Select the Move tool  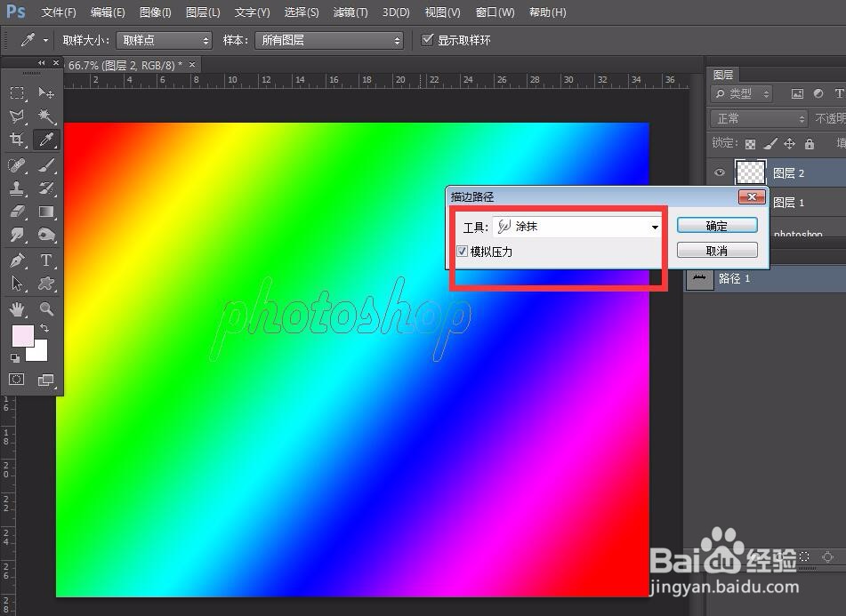pyautogui.click(x=46, y=93)
